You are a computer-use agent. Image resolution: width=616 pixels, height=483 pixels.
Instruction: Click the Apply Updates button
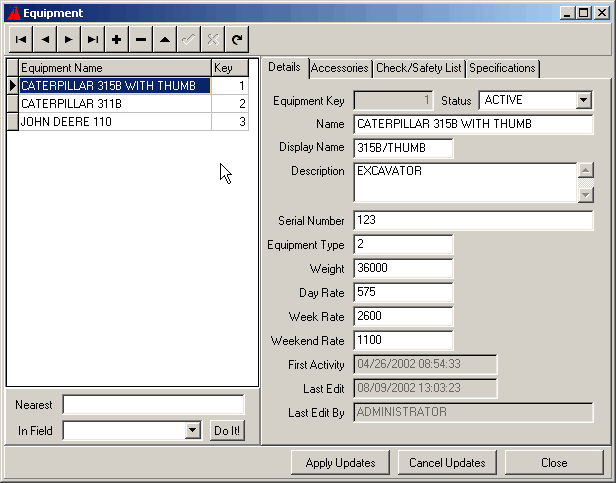tap(340, 463)
